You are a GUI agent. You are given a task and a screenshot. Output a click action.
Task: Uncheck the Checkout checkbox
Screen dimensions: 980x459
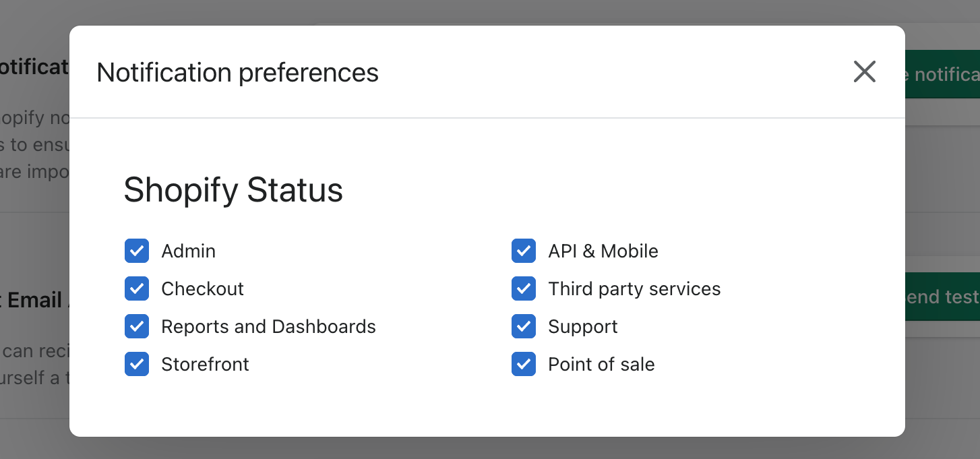[137, 288]
